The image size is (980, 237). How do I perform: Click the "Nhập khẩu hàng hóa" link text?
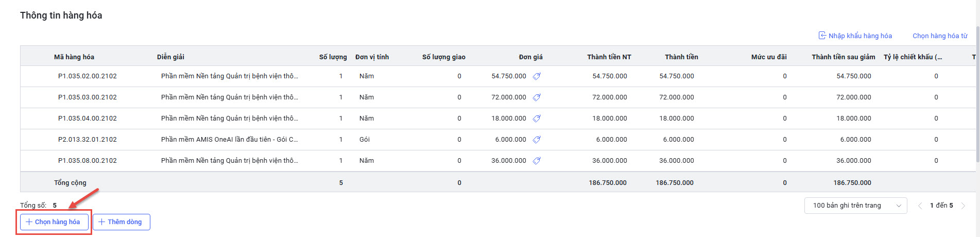coord(860,36)
